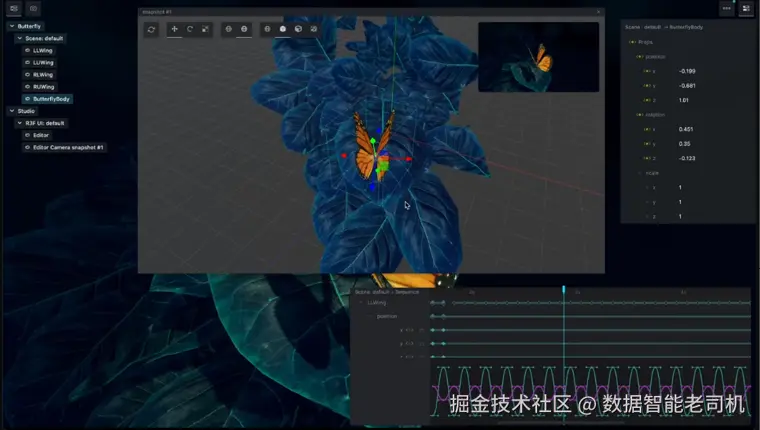Collapse position group in sequence editor
760x430 pixels.
(x=370, y=316)
